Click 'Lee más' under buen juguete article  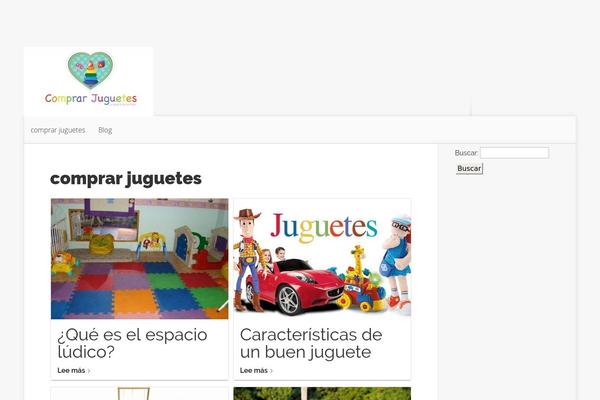point(254,370)
